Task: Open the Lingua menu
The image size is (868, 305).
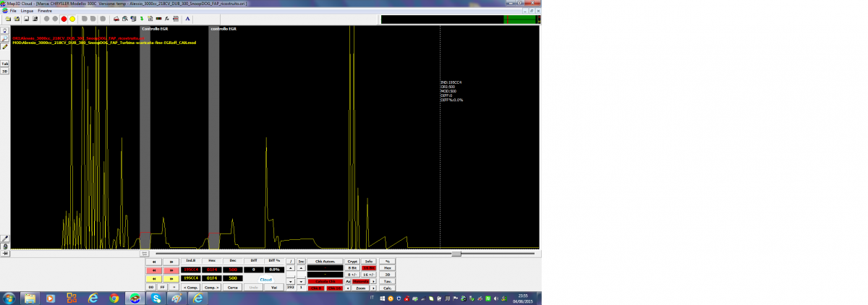Action: click(x=27, y=12)
